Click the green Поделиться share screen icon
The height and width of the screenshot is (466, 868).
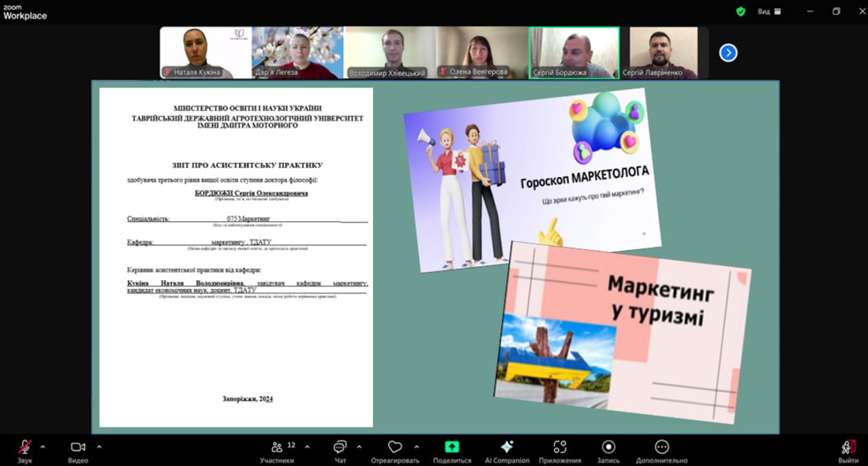452,448
